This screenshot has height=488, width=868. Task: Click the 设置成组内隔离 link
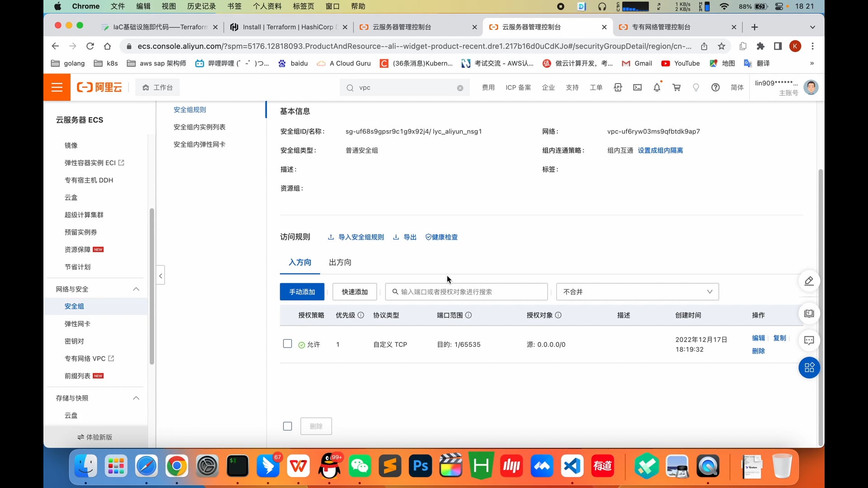coord(660,150)
